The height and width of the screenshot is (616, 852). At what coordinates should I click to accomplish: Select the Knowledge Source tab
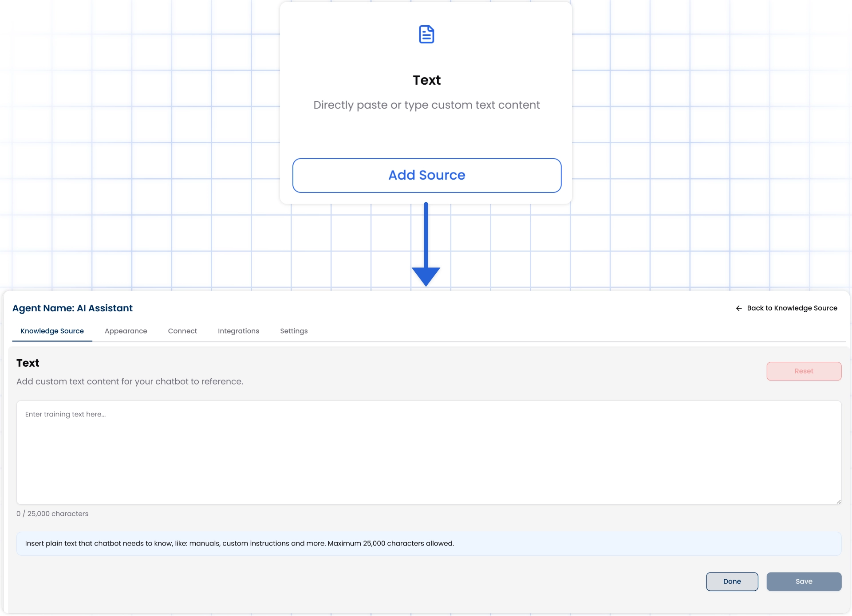[52, 331]
